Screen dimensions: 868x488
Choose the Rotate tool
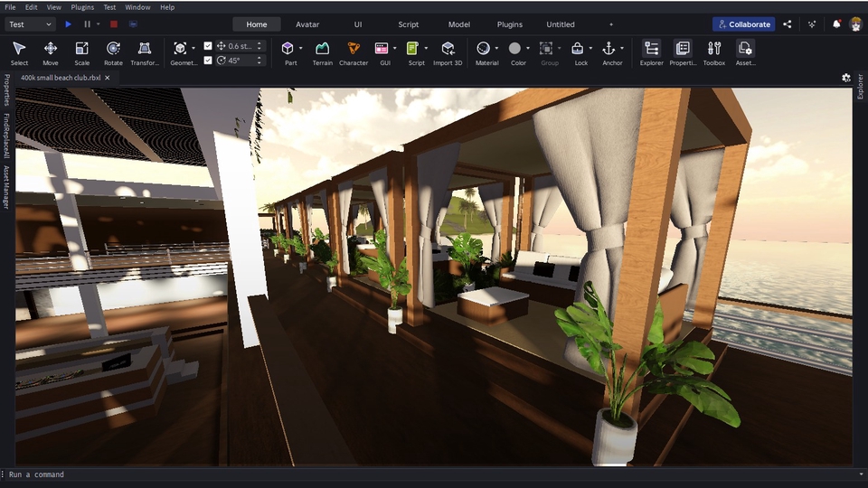click(113, 52)
